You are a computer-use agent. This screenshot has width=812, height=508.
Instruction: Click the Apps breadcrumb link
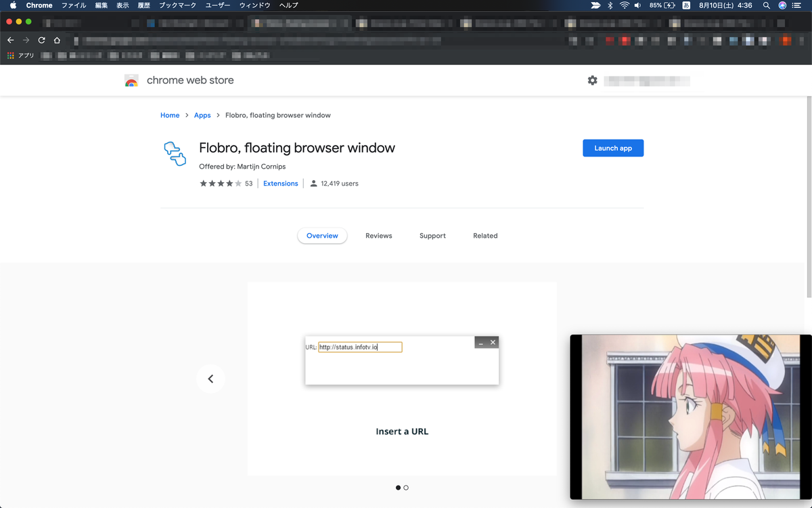(202, 115)
